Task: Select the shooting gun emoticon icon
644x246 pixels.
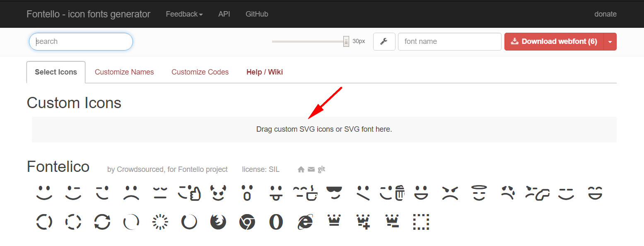Action: [537, 193]
